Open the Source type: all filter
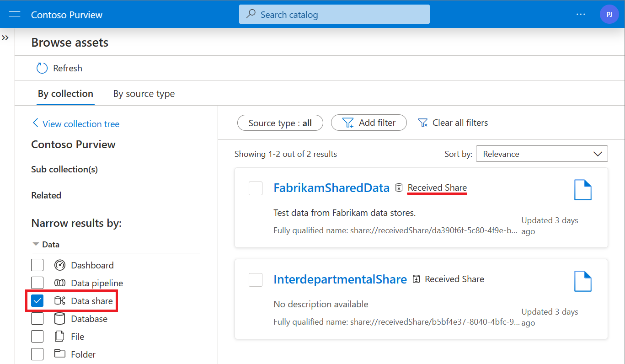 coord(280,123)
